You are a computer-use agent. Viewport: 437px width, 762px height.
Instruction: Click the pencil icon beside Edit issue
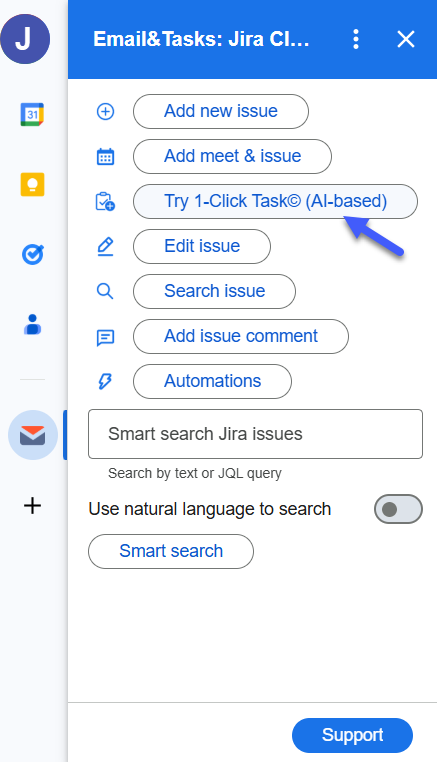[x=105, y=246]
